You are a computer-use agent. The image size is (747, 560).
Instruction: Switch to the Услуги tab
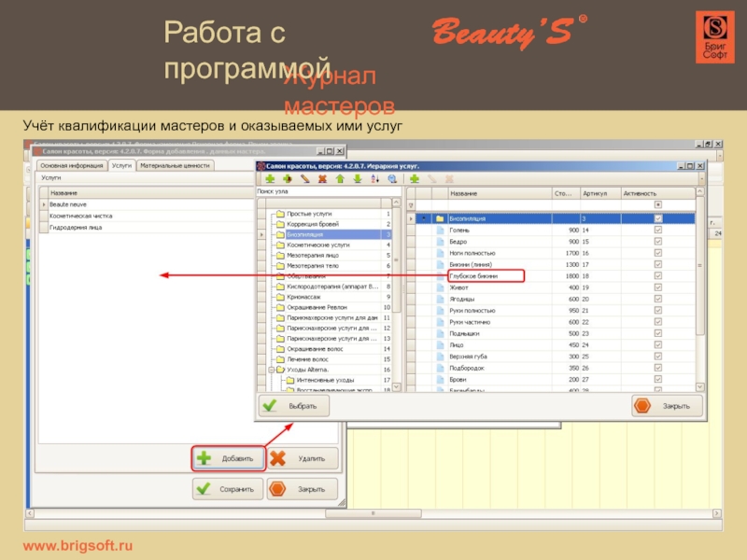click(121, 165)
